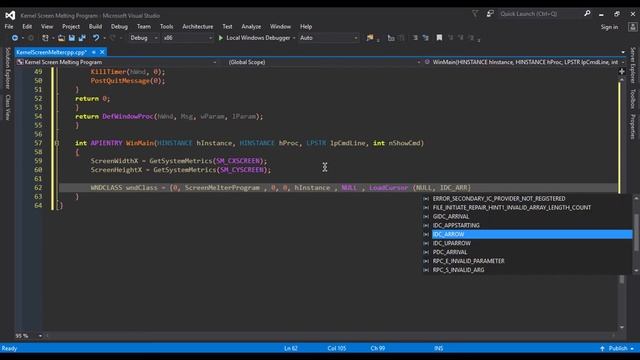Viewport: 640px width, 360px height.
Task: Open the Test menu
Action: 227,27
